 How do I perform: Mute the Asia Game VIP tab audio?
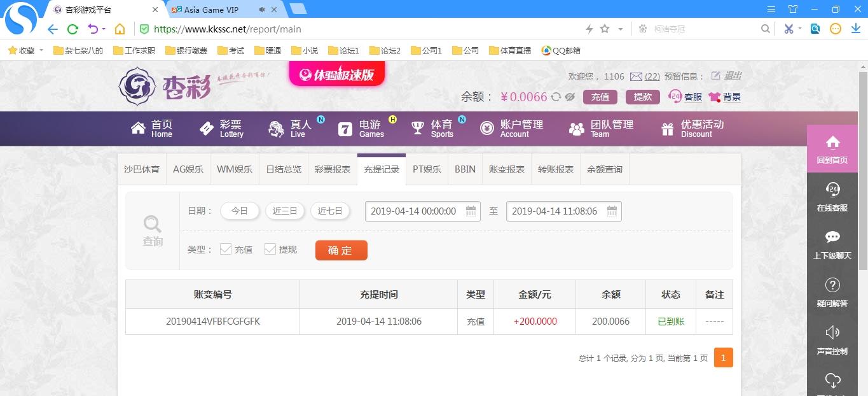tap(263, 10)
